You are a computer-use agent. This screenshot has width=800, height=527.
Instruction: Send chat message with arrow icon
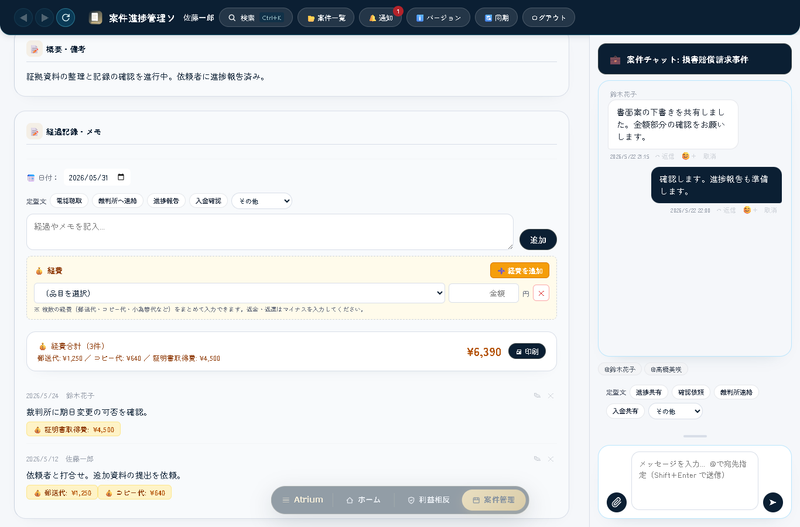(x=772, y=502)
